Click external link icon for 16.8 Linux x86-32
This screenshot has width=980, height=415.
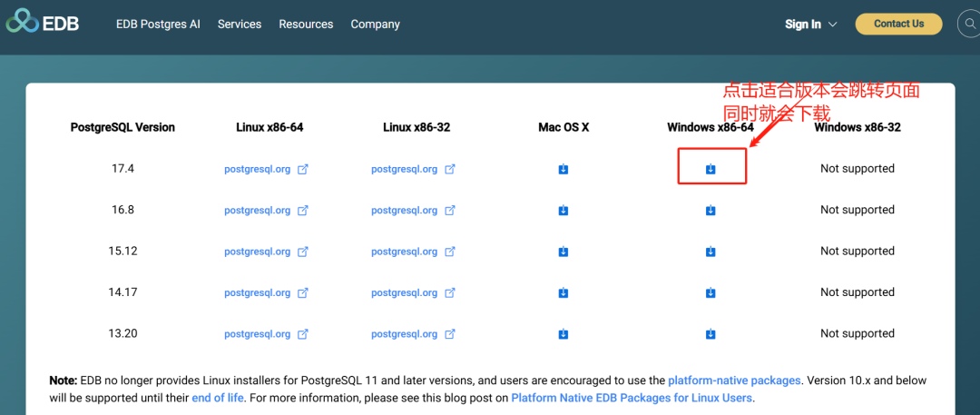[450, 211]
